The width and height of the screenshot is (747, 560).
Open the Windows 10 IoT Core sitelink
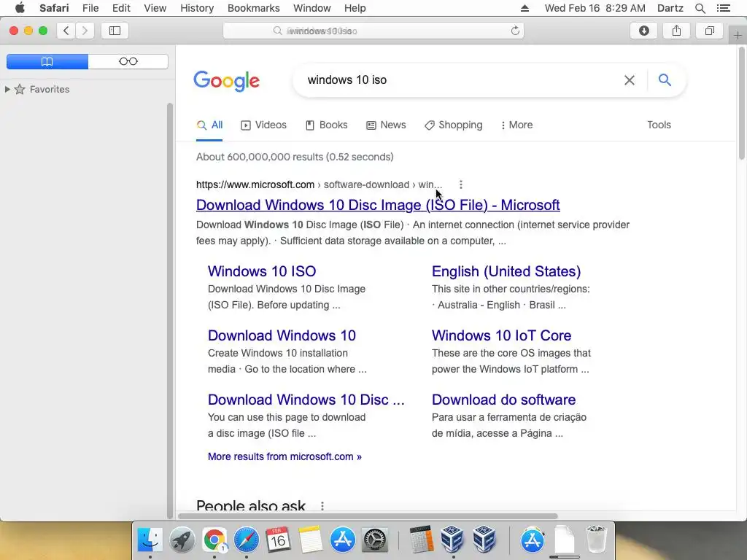(501, 335)
